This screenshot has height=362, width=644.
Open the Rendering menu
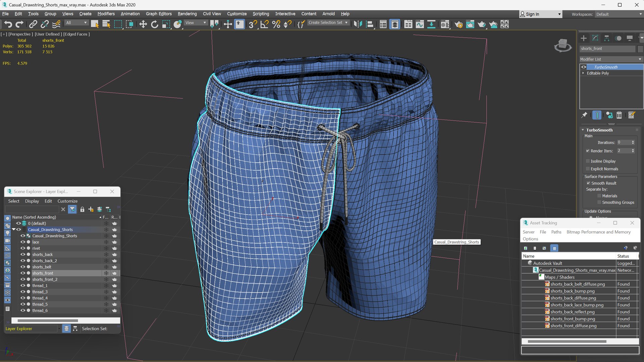point(187,14)
